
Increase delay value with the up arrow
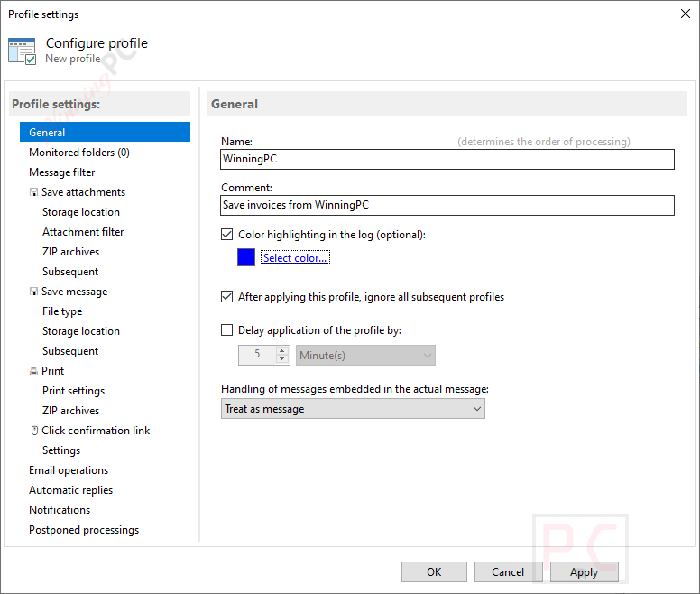[282, 351]
